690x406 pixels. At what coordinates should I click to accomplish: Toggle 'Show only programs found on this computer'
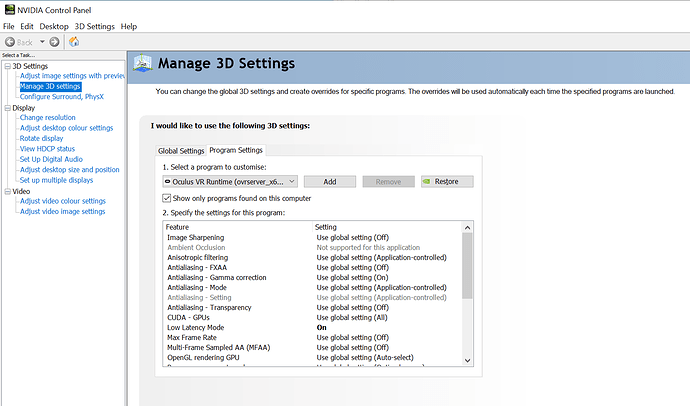pos(167,198)
